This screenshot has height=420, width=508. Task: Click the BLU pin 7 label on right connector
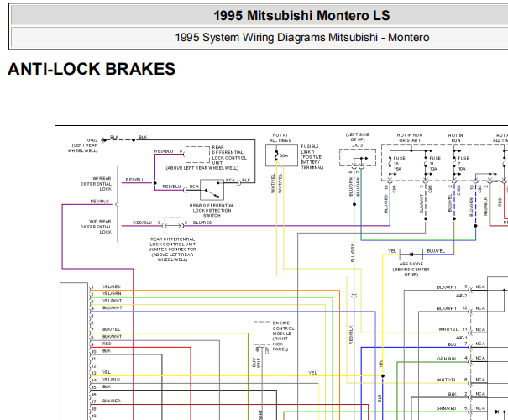(x=453, y=344)
